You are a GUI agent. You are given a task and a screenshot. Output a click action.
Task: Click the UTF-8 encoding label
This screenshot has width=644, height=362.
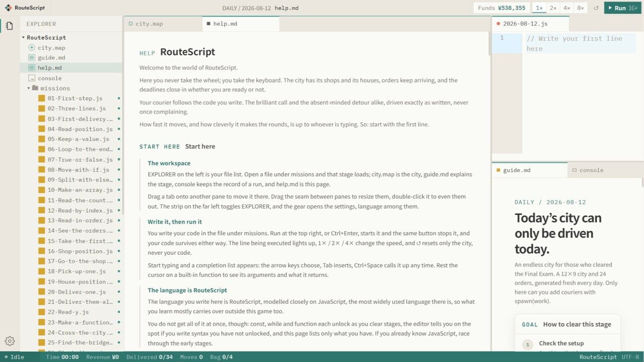[630, 357]
